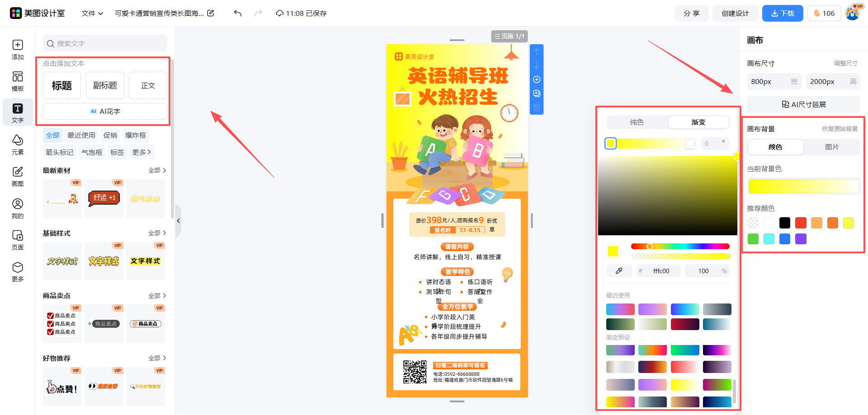Open the 更多 panel icon in the sidebar
This screenshot has width=868, height=415.
coord(17,271)
